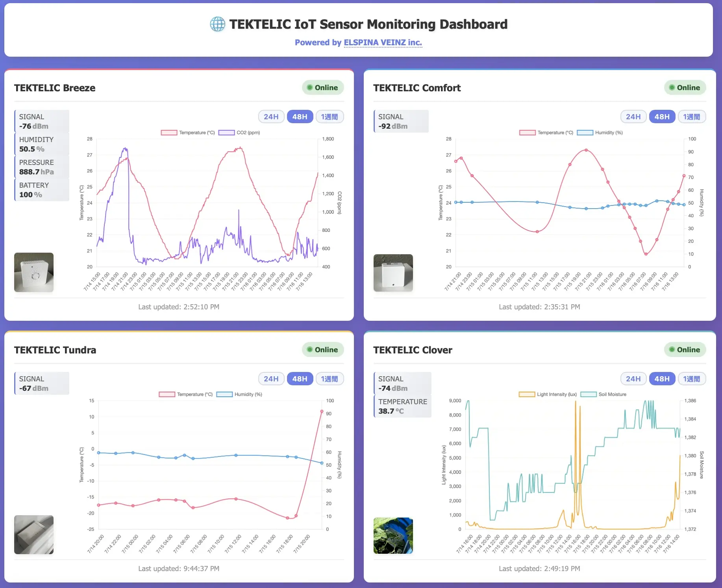722x588 pixels.
Task: Click the Clover plant sensor photo thumbnail
Action: click(393, 536)
